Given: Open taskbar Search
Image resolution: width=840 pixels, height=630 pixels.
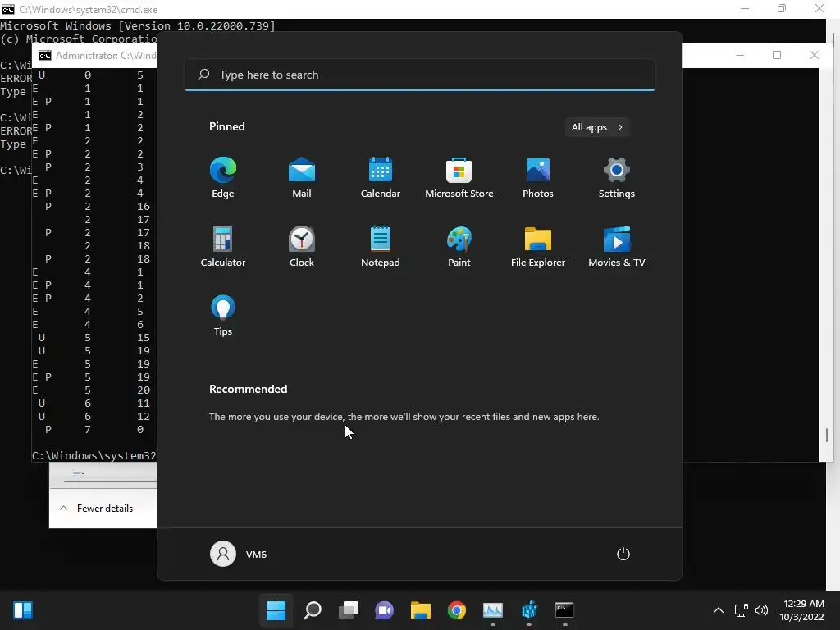Looking at the screenshot, I should click(x=313, y=610).
